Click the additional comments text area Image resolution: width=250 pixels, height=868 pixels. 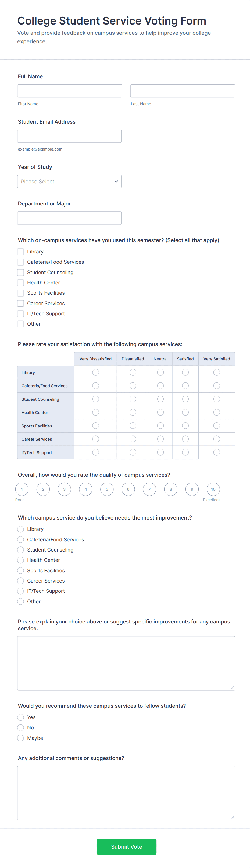(126, 793)
